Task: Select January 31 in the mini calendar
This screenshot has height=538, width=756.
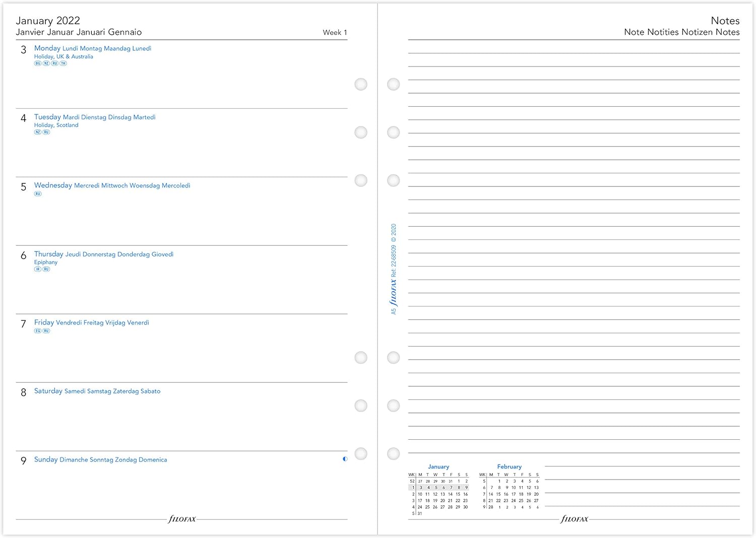Action: coord(420,513)
